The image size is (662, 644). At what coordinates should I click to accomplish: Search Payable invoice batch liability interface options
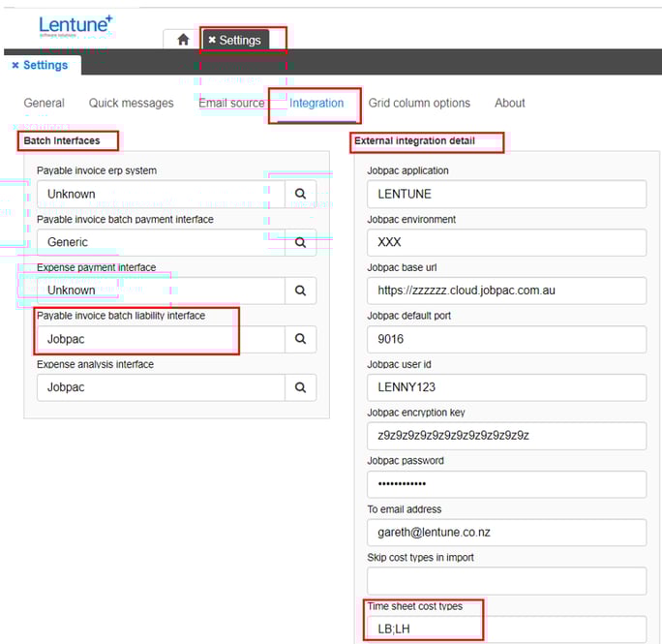tap(300, 339)
